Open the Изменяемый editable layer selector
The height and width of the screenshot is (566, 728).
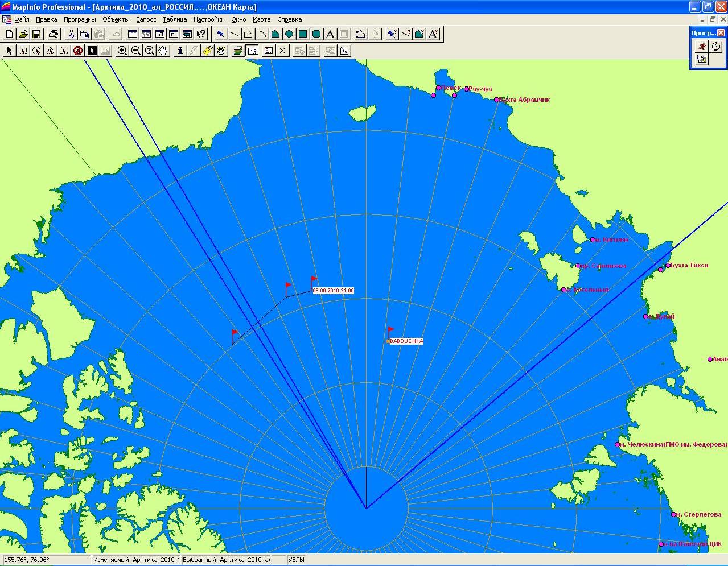(x=137, y=560)
